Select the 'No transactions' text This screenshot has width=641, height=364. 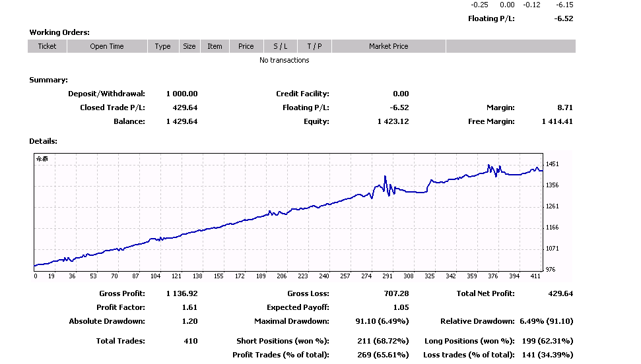[x=284, y=60]
